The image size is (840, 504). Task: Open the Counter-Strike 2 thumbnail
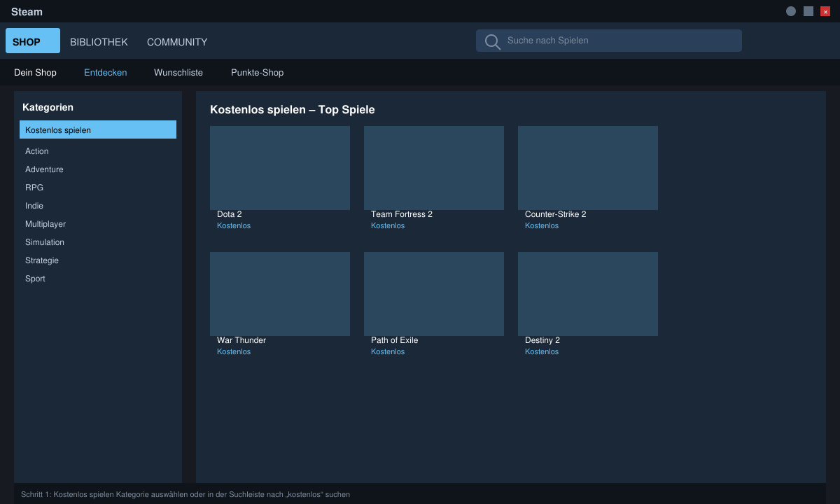click(588, 168)
